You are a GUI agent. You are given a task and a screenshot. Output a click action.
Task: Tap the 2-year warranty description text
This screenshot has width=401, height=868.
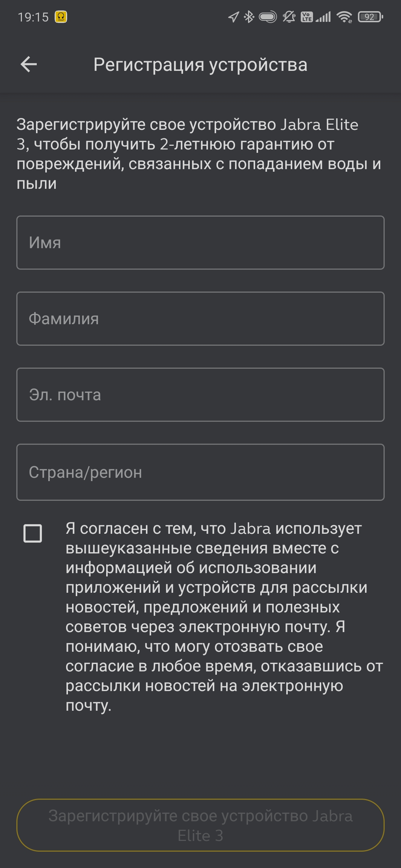pos(199,154)
